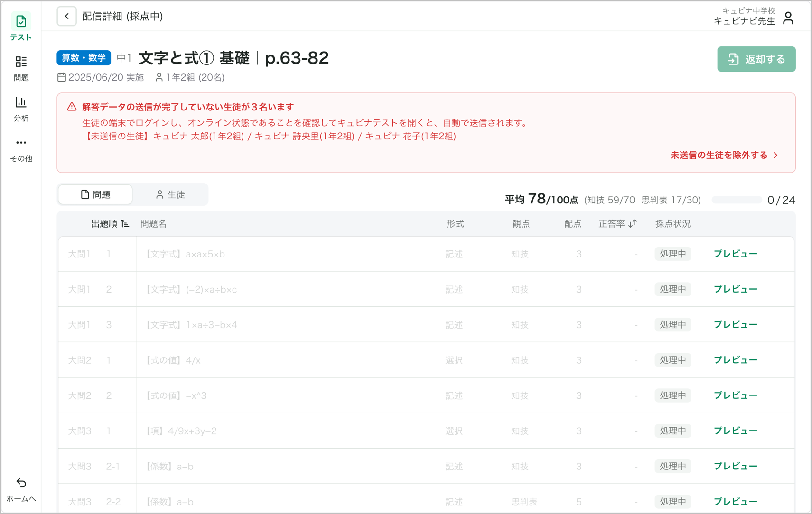
Task: Open プレビュー for 大問3 2-1 row
Action: [x=736, y=466]
